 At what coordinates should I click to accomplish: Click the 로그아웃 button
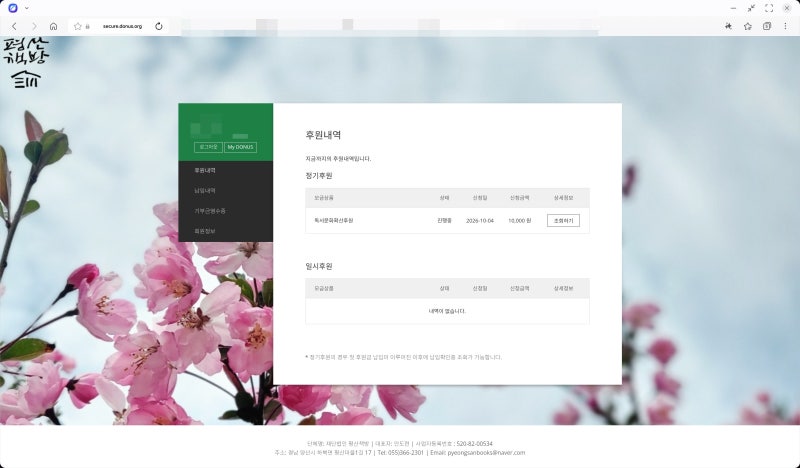point(208,147)
